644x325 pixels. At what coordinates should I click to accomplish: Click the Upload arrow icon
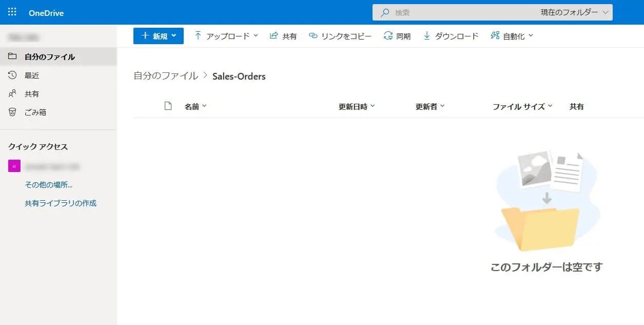[x=198, y=36]
